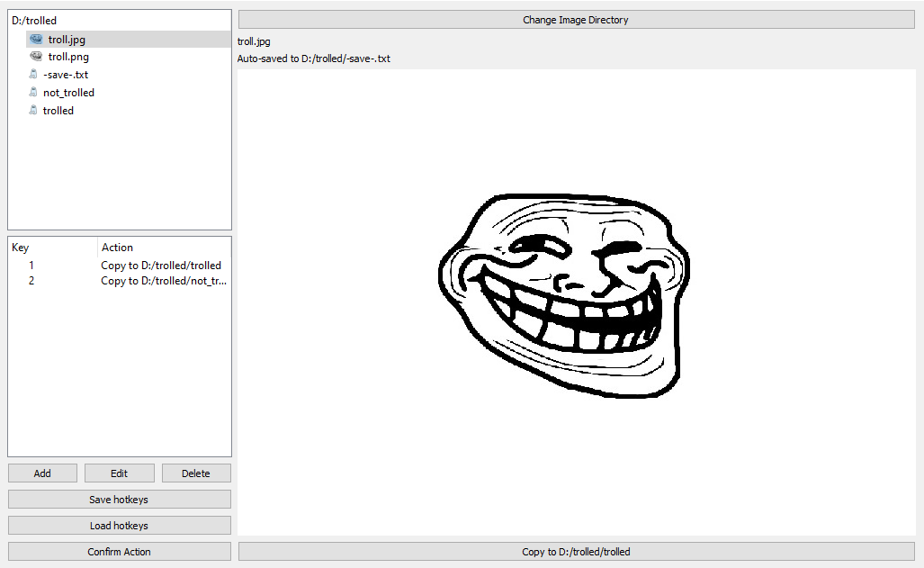924x568 pixels.
Task: Click the Delete hotkey button
Action: (x=196, y=473)
